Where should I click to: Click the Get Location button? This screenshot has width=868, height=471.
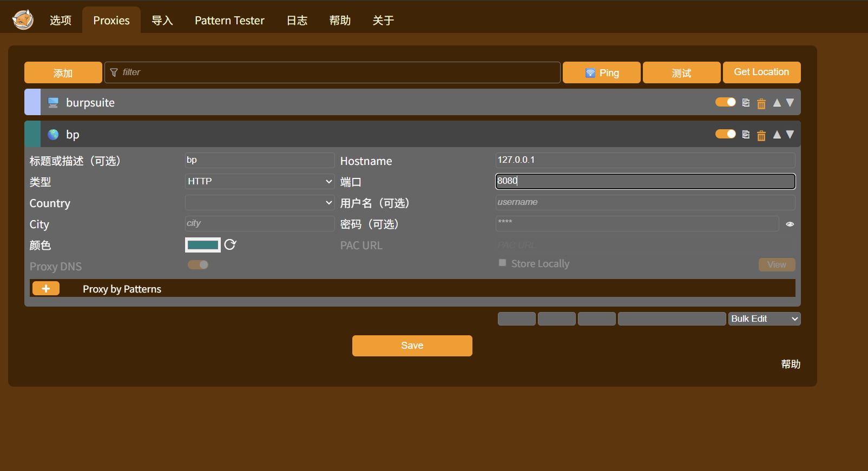coord(761,72)
